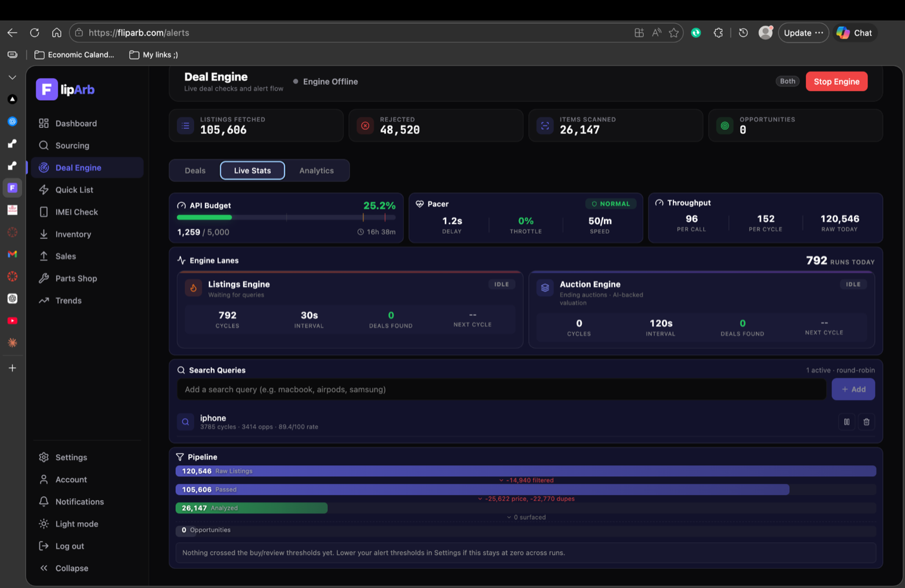
Task: Click the Update button in toolbar
Action: tap(804, 32)
